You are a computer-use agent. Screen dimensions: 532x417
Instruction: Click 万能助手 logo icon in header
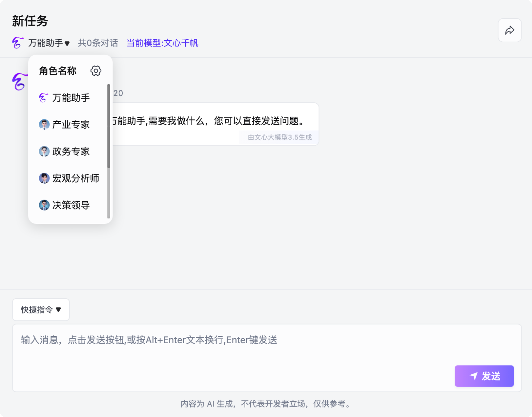tap(18, 43)
